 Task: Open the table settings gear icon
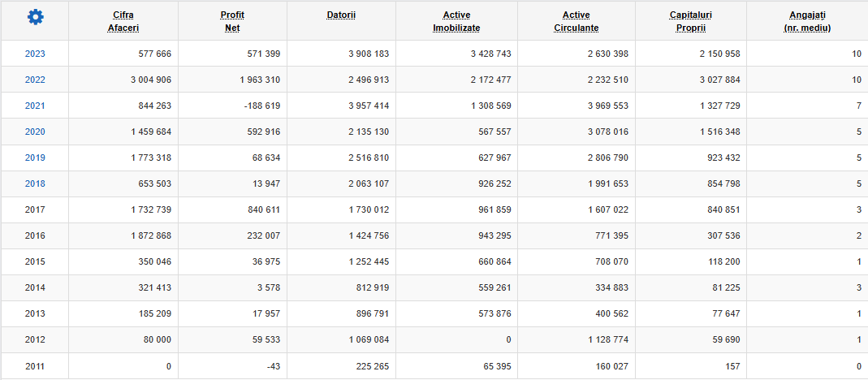[x=36, y=17]
